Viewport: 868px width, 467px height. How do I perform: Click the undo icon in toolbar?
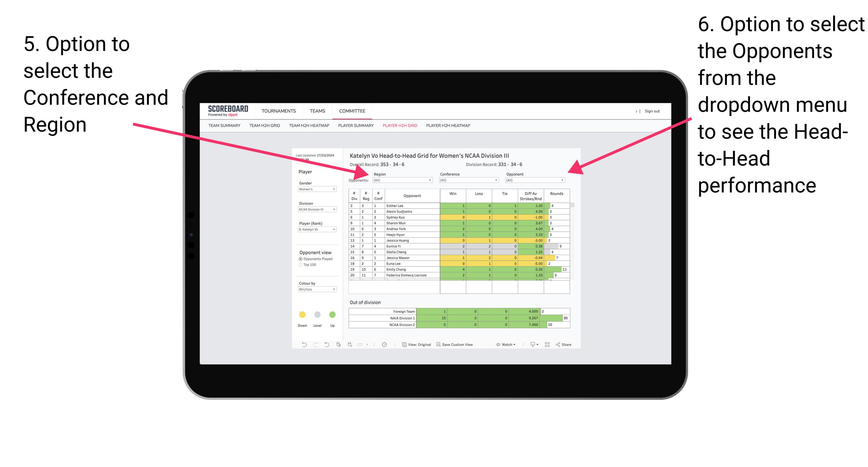[301, 345]
